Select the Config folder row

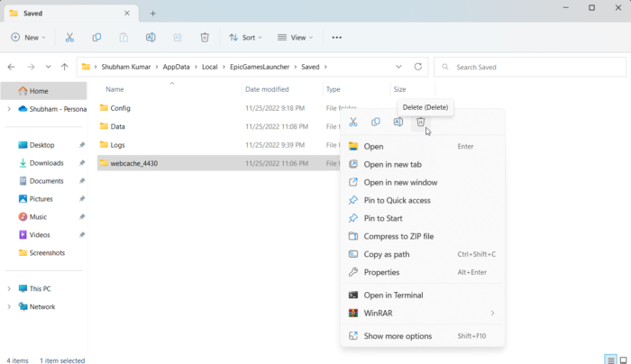(x=219, y=108)
